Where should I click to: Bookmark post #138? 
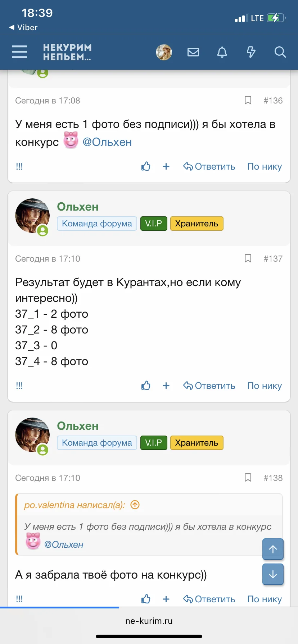click(x=248, y=478)
